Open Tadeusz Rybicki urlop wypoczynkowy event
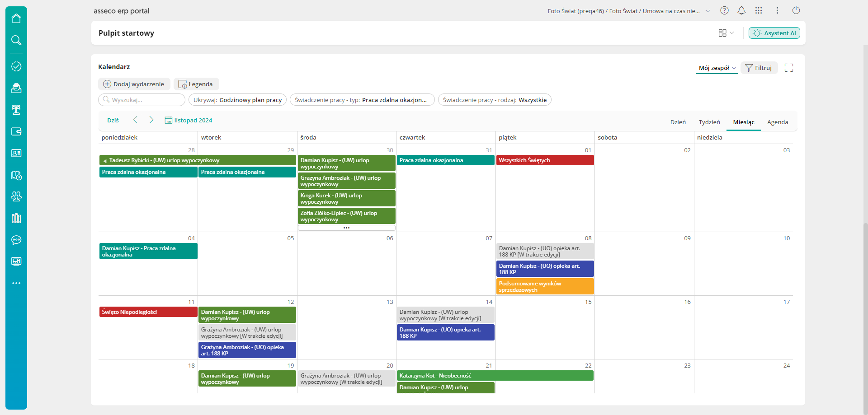The image size is (868, 415). click(198, 160)
